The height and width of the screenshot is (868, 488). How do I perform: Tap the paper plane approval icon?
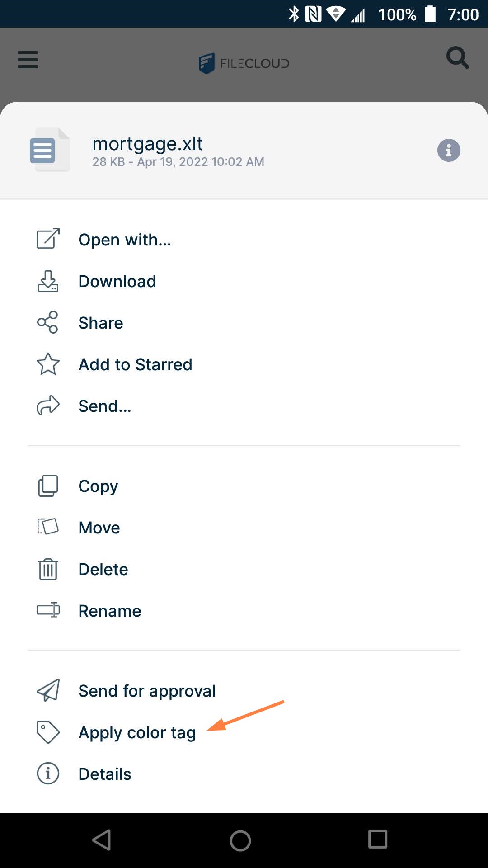point(48,690)
